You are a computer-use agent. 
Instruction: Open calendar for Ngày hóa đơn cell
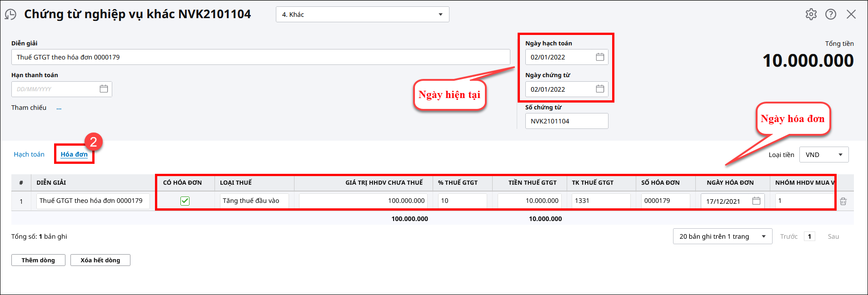tap(756, 201)
